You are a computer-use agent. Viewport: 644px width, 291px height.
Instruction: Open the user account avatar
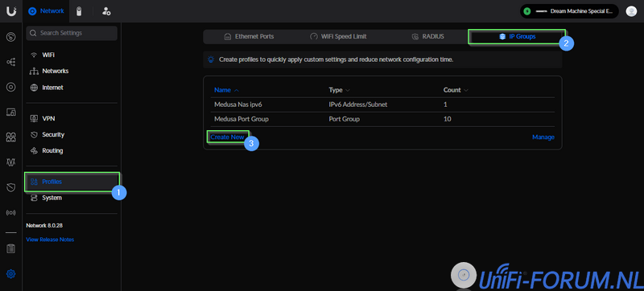click(x=631, y=11)
